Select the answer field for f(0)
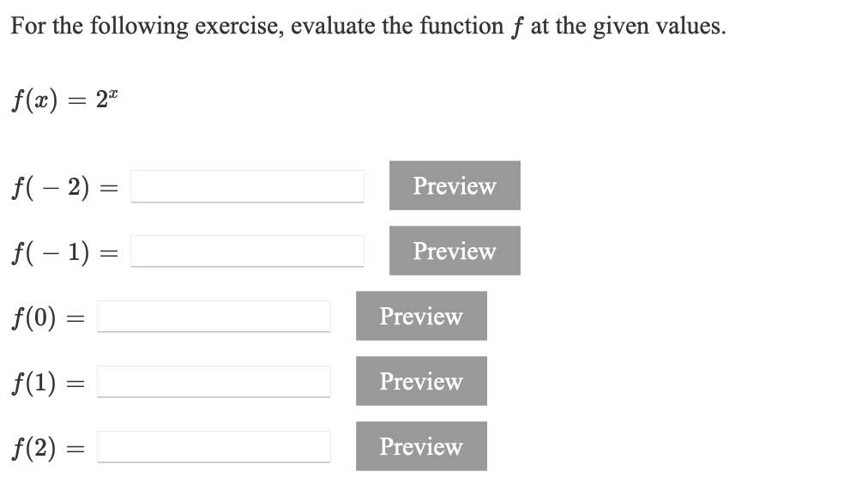Screen dimensions: 868x496 pos(214,316)
